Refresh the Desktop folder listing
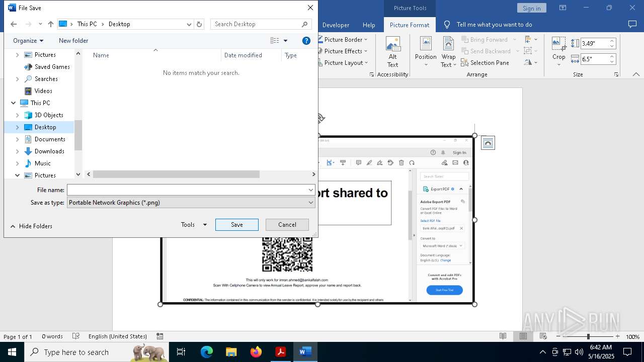The image size is (644, 362). pos(199,24)
